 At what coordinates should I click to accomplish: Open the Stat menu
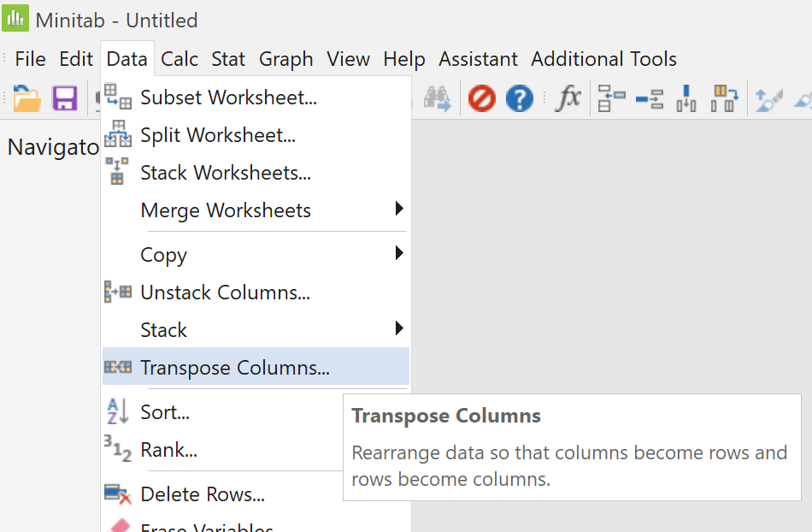pyautogui.click(x=228, y=59)
